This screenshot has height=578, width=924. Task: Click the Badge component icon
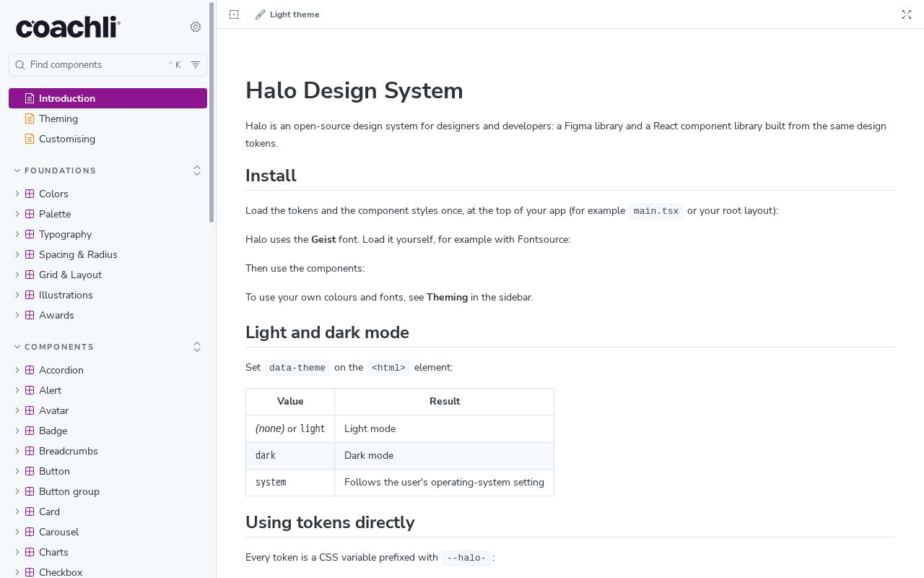(x=30, y=431)
